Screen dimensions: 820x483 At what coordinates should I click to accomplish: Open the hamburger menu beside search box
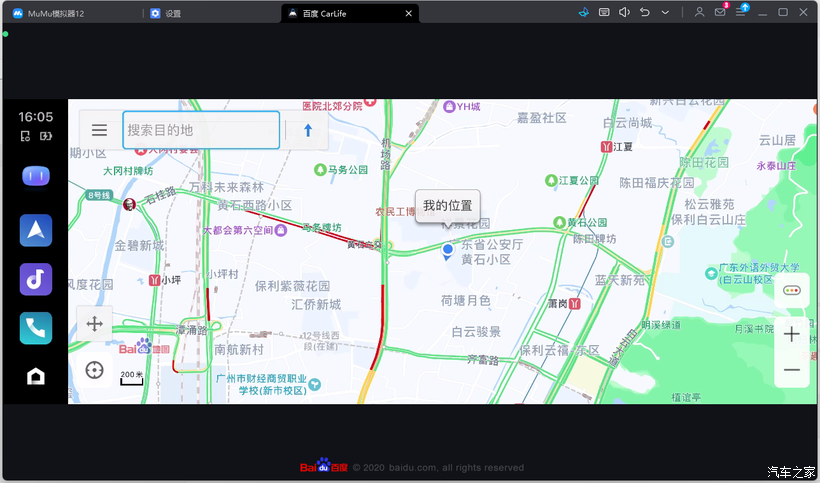pos(99,130)
